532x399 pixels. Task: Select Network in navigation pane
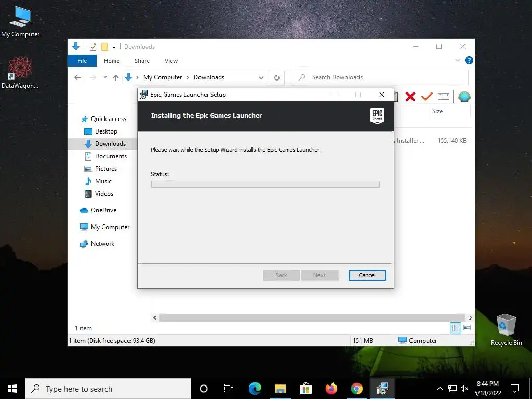point(97,244)
